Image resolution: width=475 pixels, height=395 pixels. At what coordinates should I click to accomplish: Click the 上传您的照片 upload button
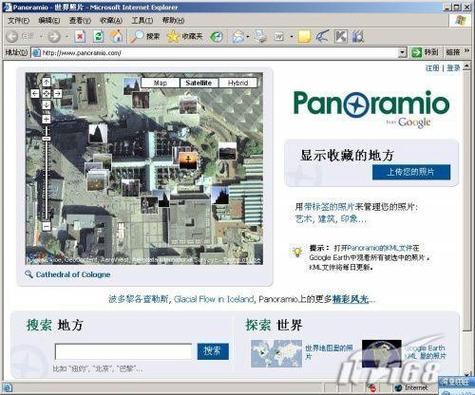[x=411, y=172]
